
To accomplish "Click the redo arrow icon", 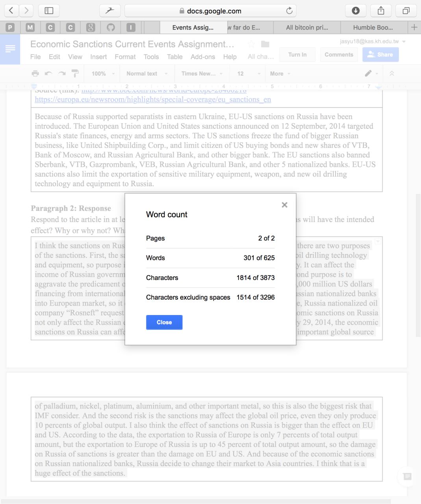I will point(62,74).
